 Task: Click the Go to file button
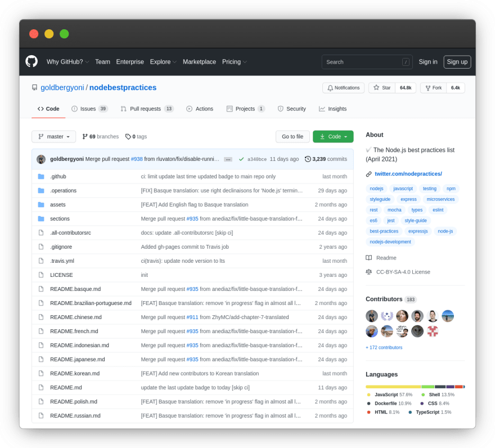(x=292, y=137)
